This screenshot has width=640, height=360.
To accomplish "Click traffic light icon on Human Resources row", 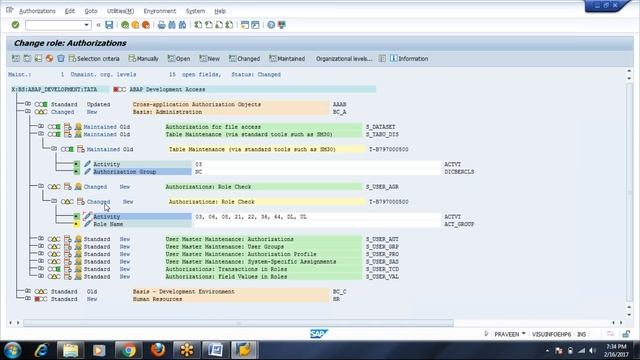I will tap(41, 299).
